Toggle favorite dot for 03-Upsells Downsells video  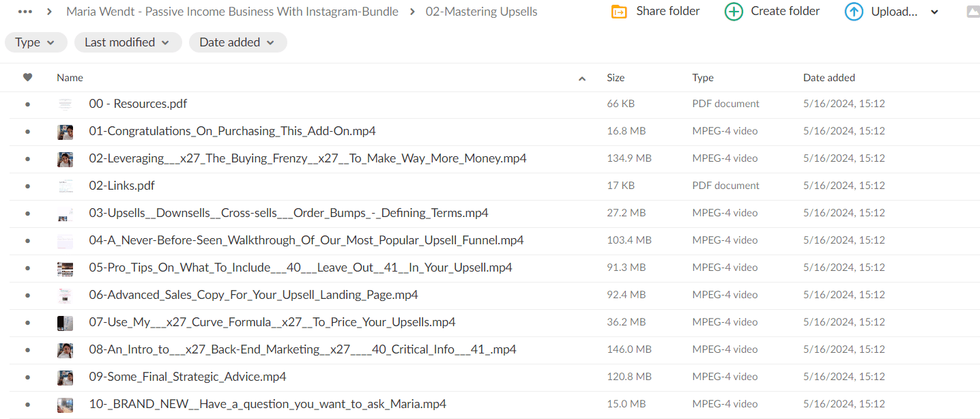tap(27, 214)
